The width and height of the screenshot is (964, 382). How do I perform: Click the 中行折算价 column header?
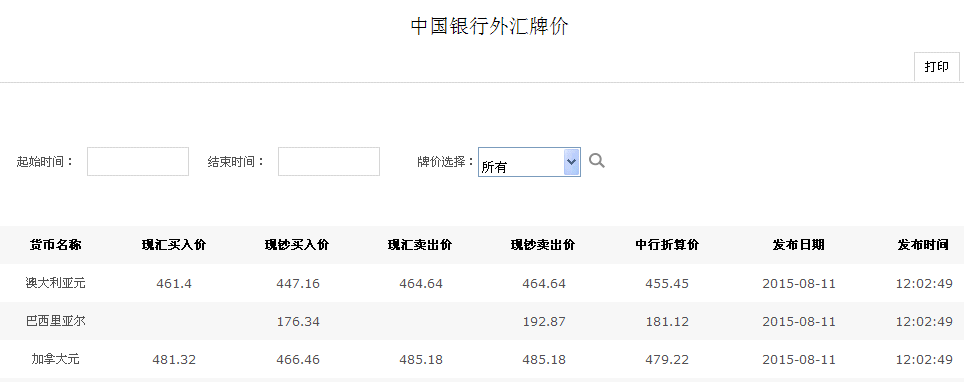pos(667,245)
